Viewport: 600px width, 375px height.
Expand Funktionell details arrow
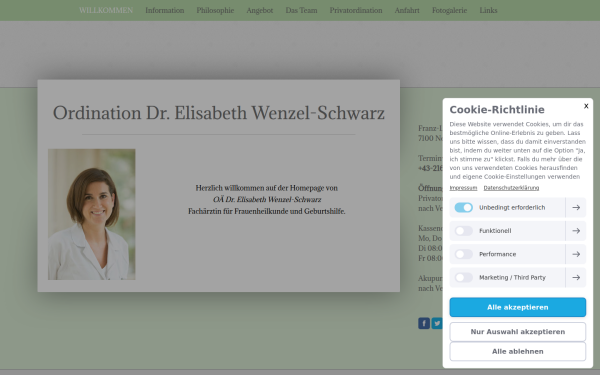tap(576, 231)
